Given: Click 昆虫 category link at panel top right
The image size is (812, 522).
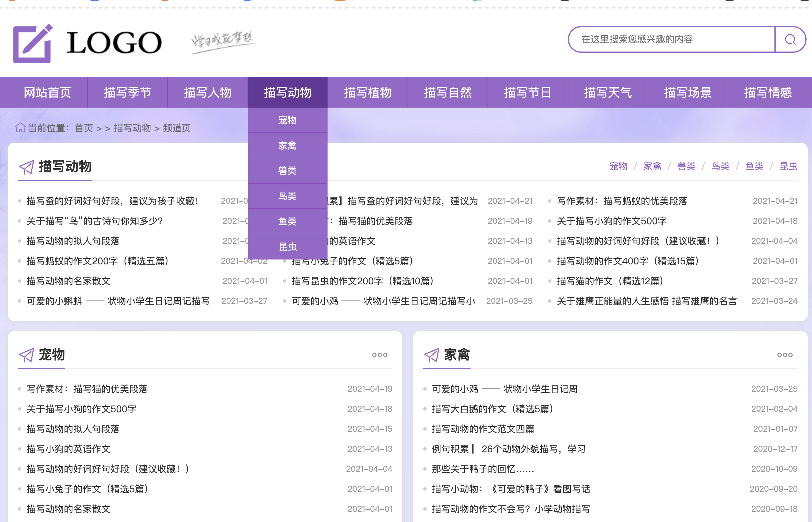Looking at the screenshot, I should pos(789,166).
